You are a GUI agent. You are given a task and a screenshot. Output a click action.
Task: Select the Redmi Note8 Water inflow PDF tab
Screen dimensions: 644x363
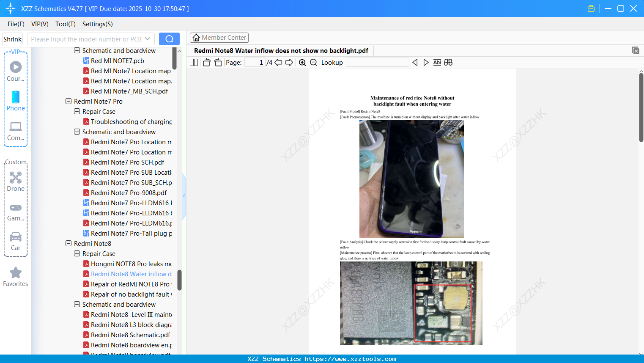point(281,51)
